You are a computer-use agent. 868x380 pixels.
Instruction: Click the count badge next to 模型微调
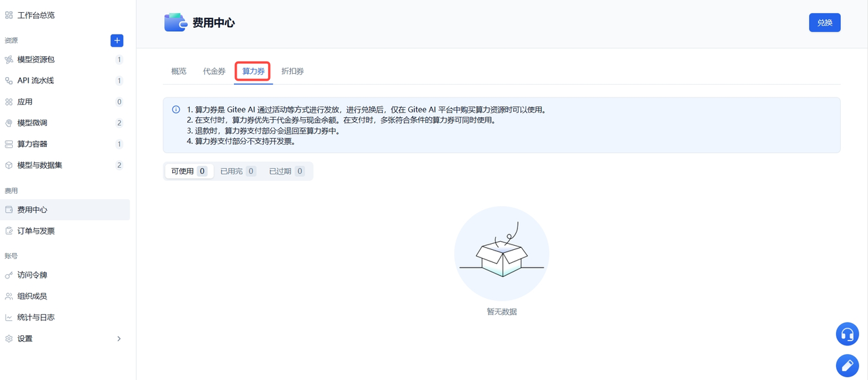(x=119, y=123)
